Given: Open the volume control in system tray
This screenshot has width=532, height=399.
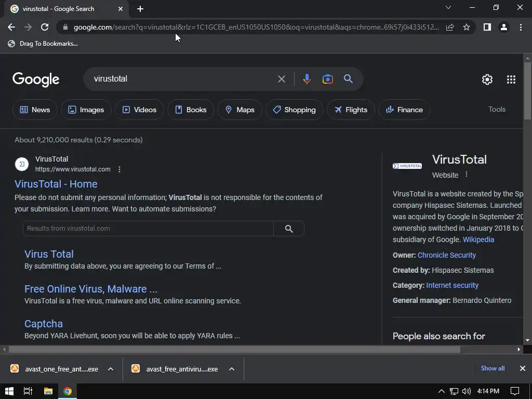Looking at the screenshot, I should point(467,391).
